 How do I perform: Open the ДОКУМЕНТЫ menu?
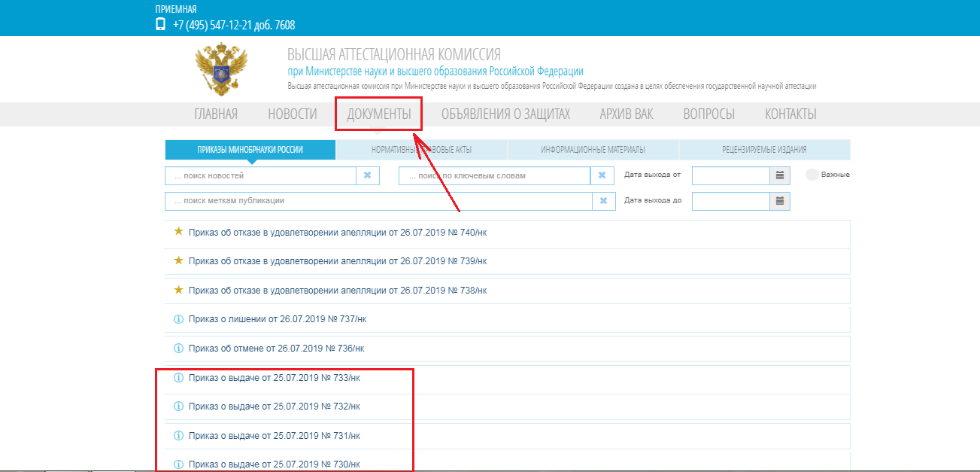(x=378, y=114)
